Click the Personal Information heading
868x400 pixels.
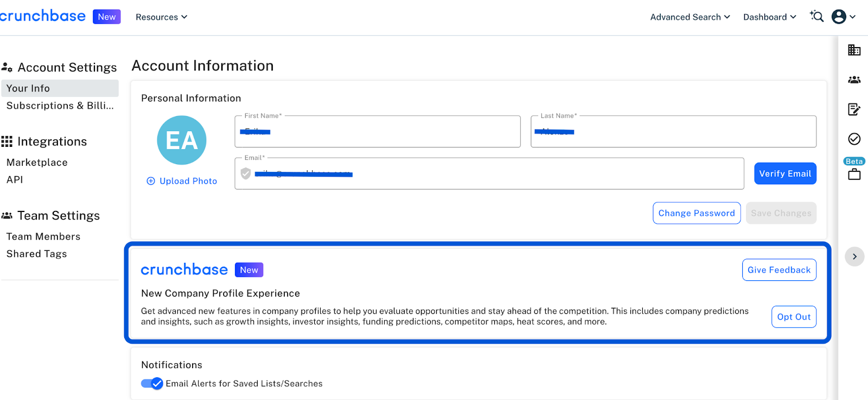point(191,98)
